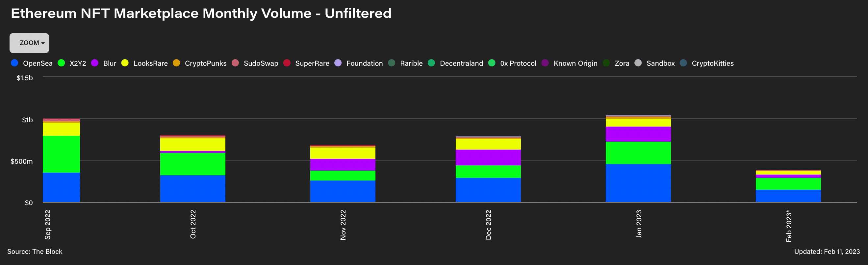Screen dimensions: 868x265
Task: Toggle CryptoKitties legend label
Action: pos(712,63)
